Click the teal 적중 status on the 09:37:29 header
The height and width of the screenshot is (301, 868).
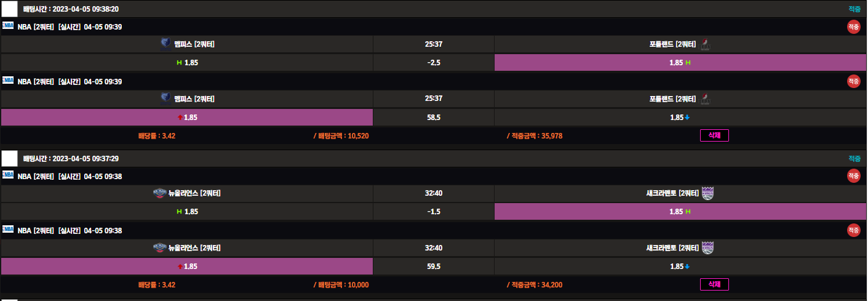point(854,159)
